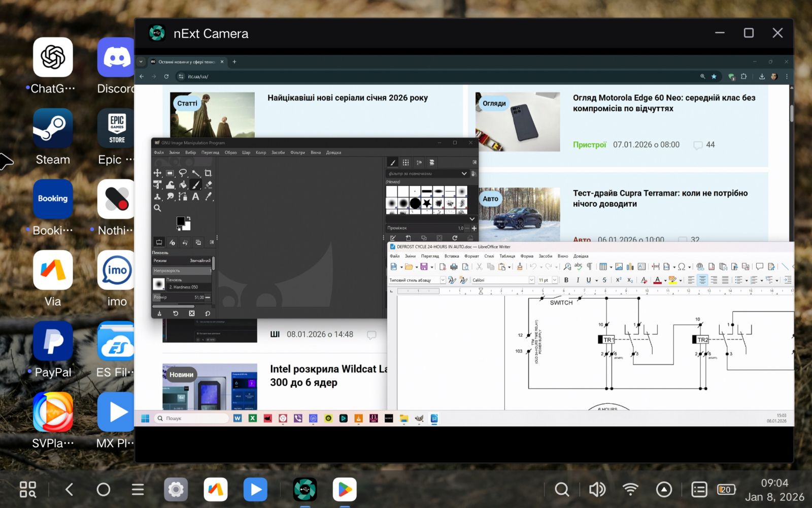Open the Вставка menu in Writer

[451, 256]
